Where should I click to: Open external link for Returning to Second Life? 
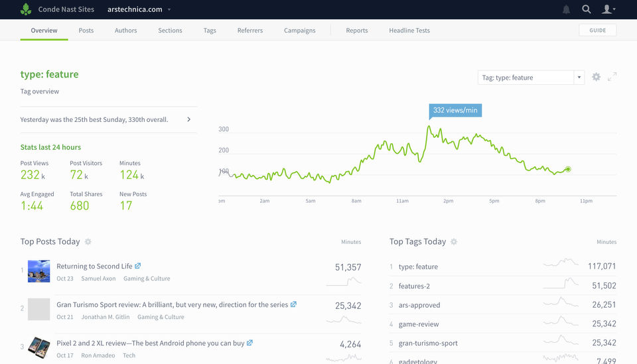[x=138, y=266]
